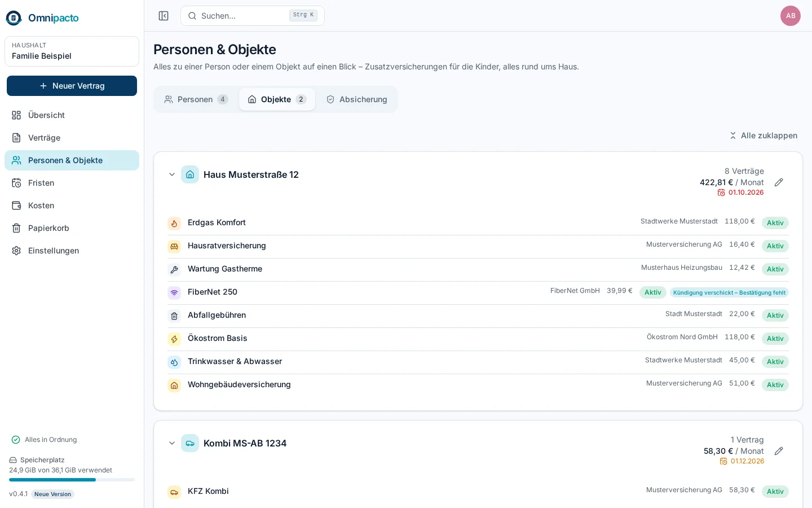Edit Kombi MS-AB 1234 with pencil icon
812x508 pixels.
(779, 451)
